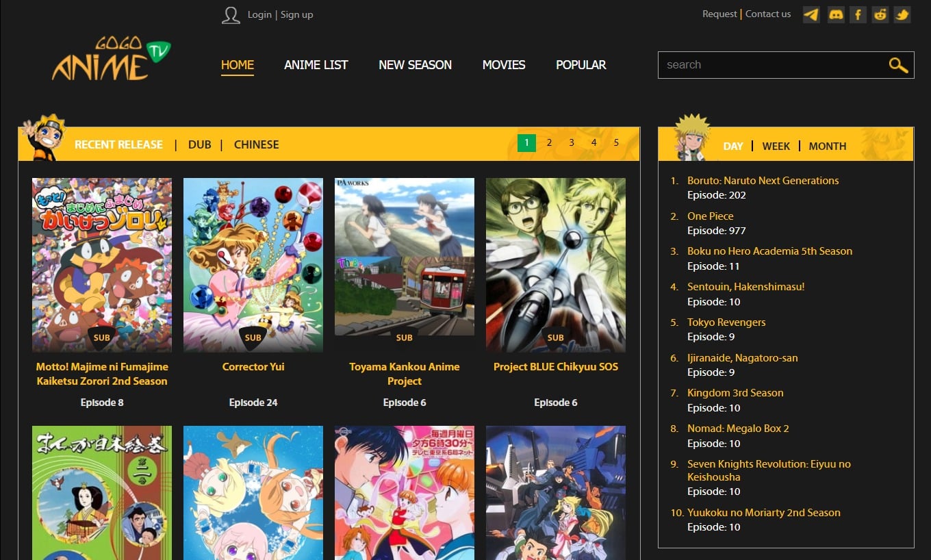Click inside the search input field

(753, 64)
